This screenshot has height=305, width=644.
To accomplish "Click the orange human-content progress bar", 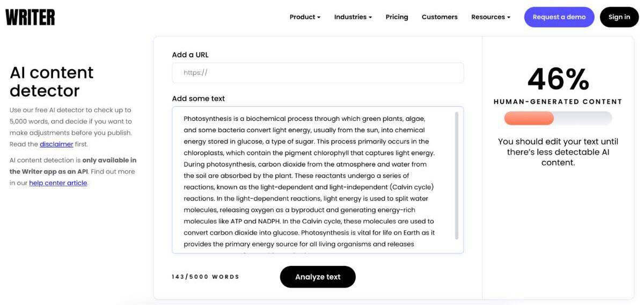I will point(529,118).
